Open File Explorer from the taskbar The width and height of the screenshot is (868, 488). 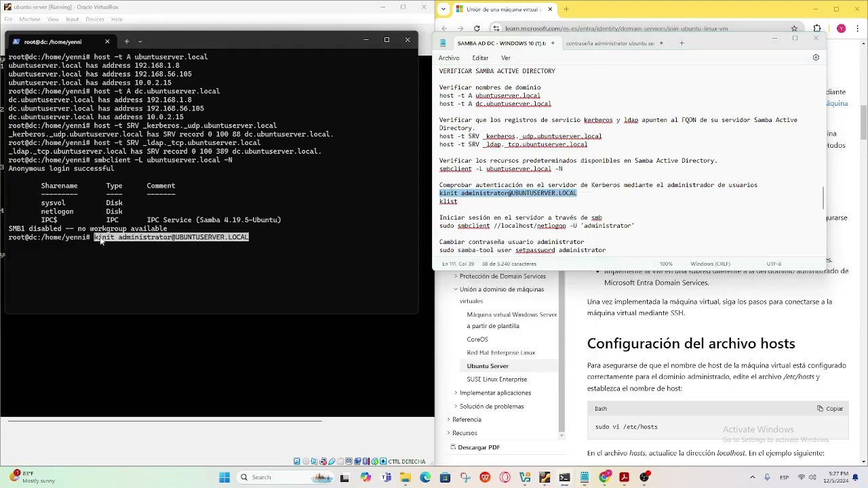point(406,477)
